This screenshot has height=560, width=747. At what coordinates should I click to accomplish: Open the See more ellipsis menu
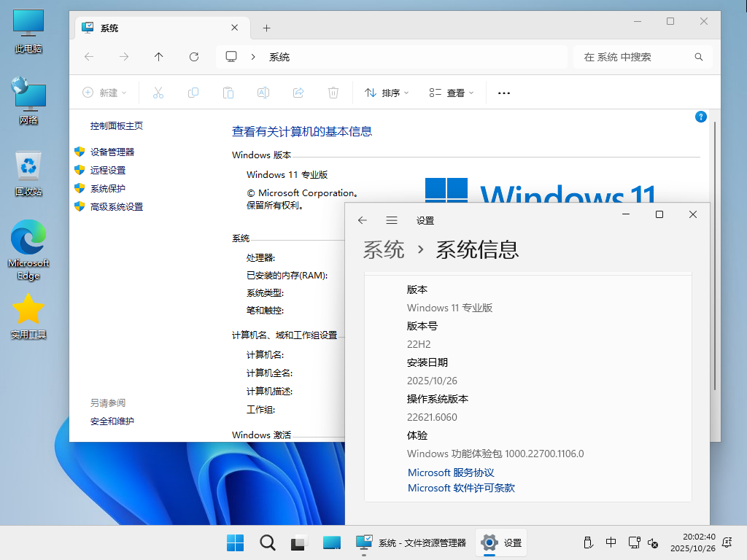click(503, 93)
